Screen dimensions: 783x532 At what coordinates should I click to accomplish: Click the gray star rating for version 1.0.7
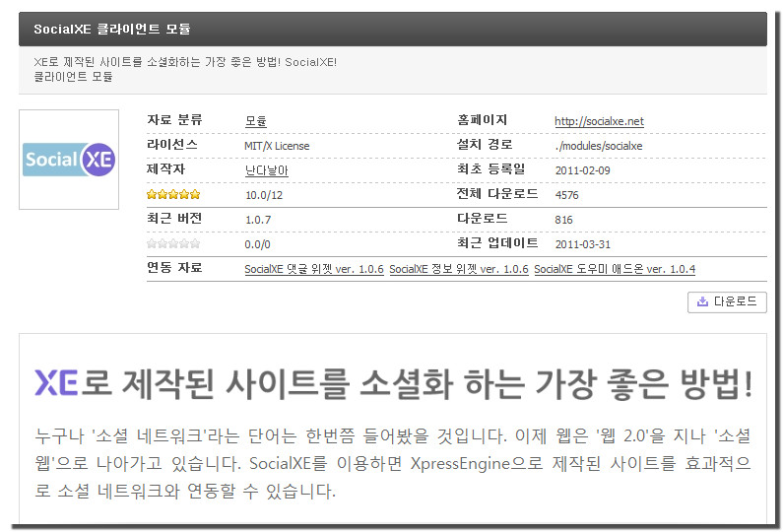(173, 243)
